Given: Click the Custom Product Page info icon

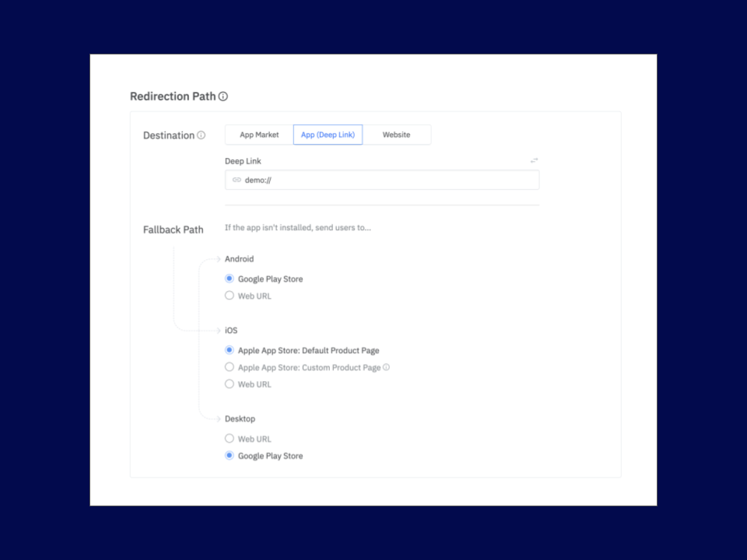Looking at the screenshot, I should coord(387,367).
